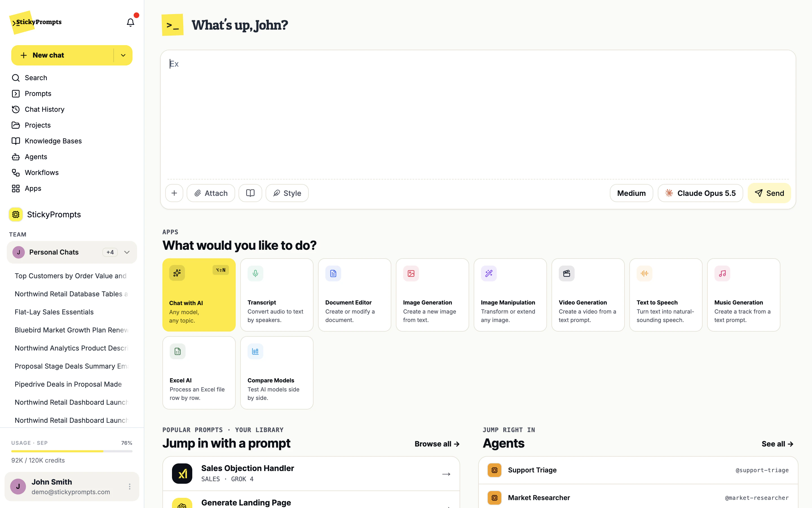Open the notifications bell

(130, 23)
